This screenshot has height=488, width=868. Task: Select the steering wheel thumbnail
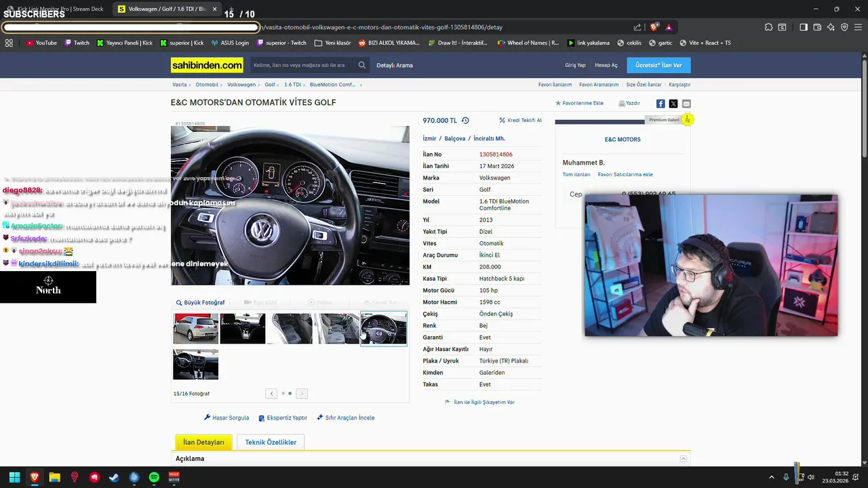(x=384, y=328)
